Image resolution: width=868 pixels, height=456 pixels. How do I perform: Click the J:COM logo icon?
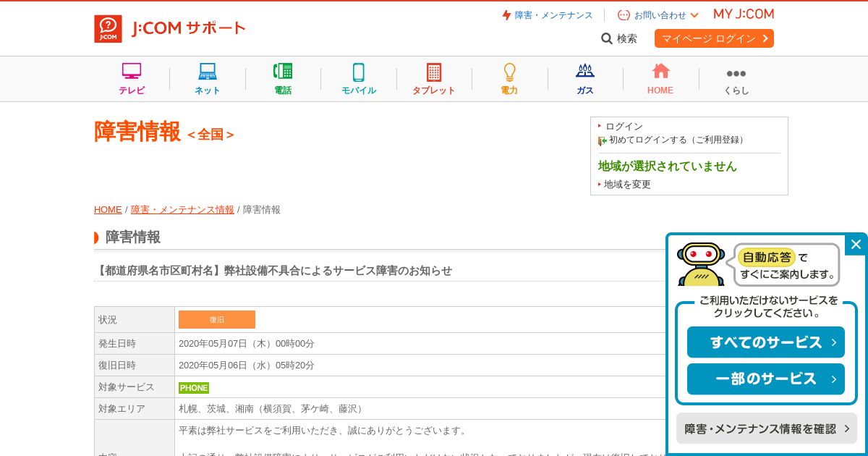(x=108, y=29)
